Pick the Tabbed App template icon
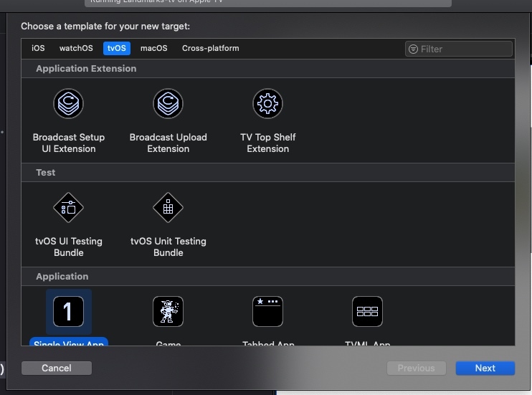Screen dimensions: 532x395 267,311
